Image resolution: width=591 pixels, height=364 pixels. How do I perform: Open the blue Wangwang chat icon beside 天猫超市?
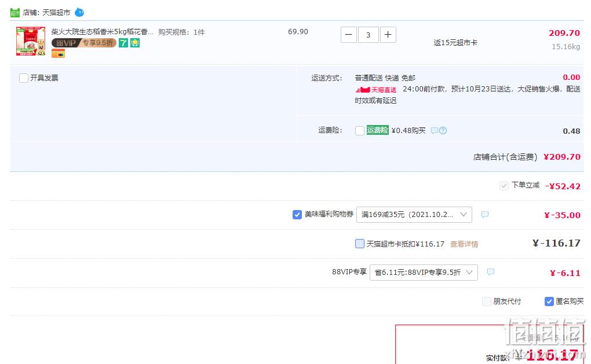pos(79,12)
